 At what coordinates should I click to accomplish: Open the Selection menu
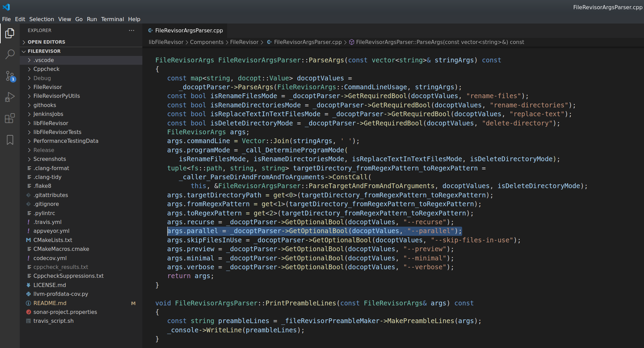[42, 19]
